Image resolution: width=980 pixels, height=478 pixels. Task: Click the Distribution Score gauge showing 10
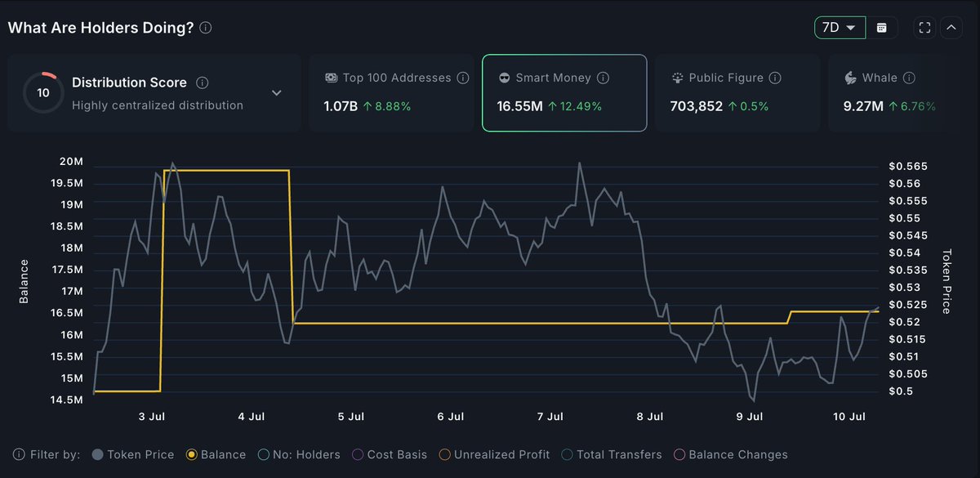coord(43,92)
